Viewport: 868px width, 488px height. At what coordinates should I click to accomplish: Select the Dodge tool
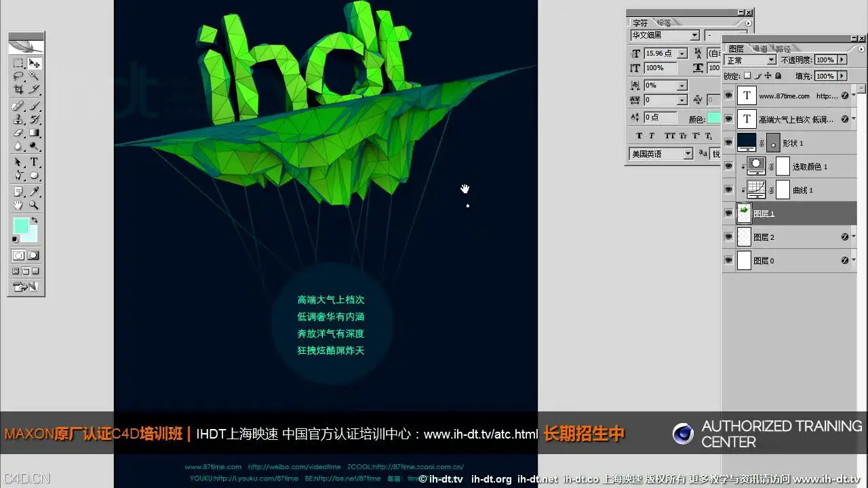click(x=34, y=146)
